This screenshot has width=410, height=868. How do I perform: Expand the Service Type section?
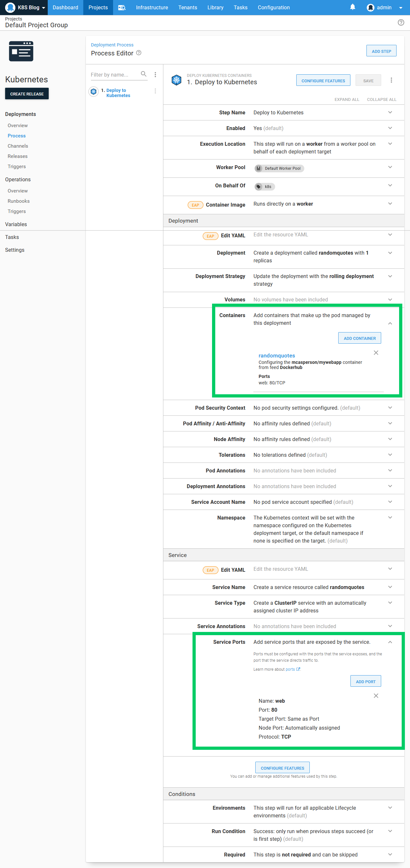[390, 603]
